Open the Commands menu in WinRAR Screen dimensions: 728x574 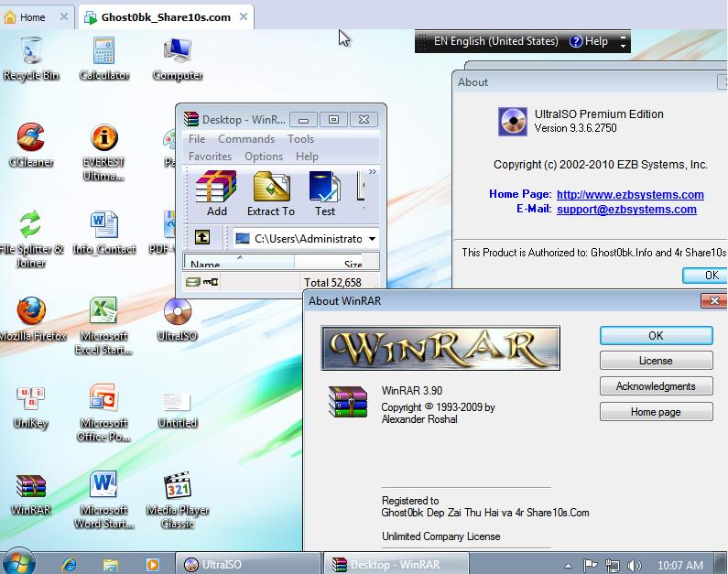(246, 139)
